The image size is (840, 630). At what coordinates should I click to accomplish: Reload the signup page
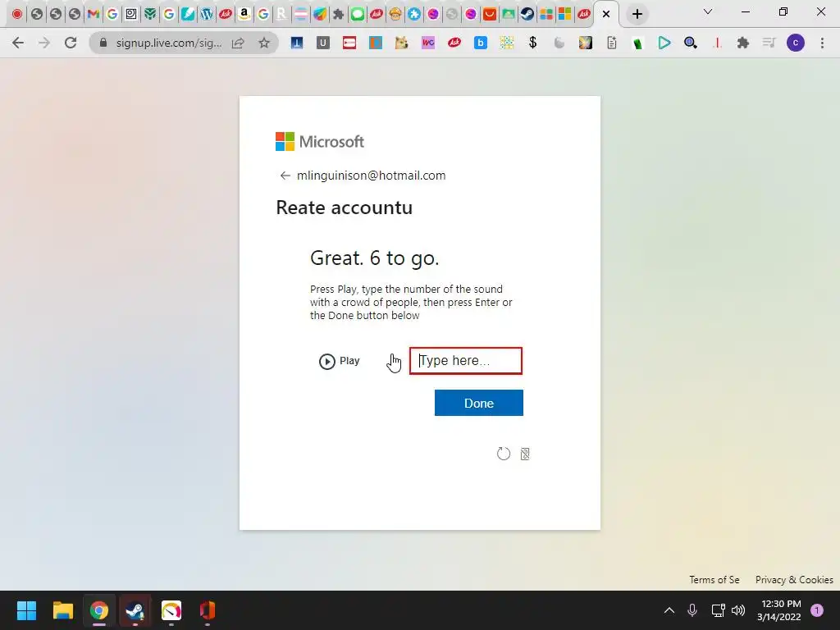coord(71,43)
